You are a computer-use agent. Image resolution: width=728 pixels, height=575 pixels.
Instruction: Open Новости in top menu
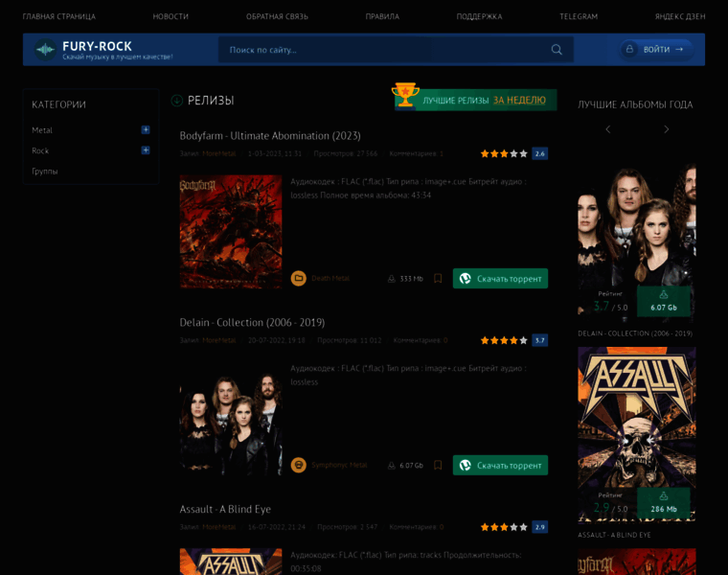(171, 16)
